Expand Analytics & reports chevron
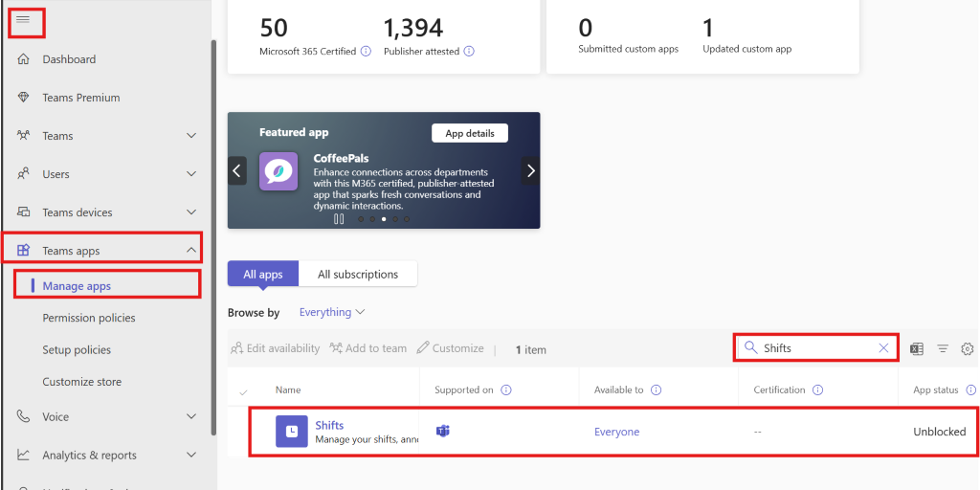Viewport: 980px width, 490px height. pos(191,455)
